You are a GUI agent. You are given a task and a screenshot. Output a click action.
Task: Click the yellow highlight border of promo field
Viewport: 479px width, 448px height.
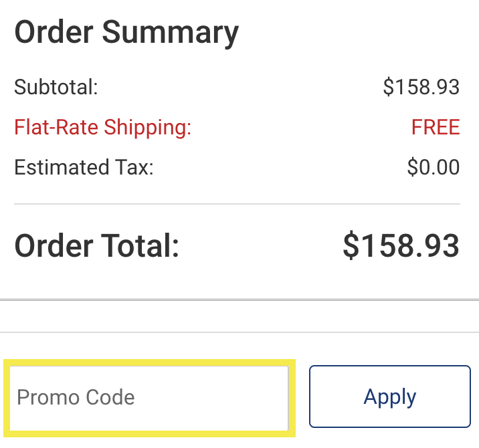click(149, 362)
